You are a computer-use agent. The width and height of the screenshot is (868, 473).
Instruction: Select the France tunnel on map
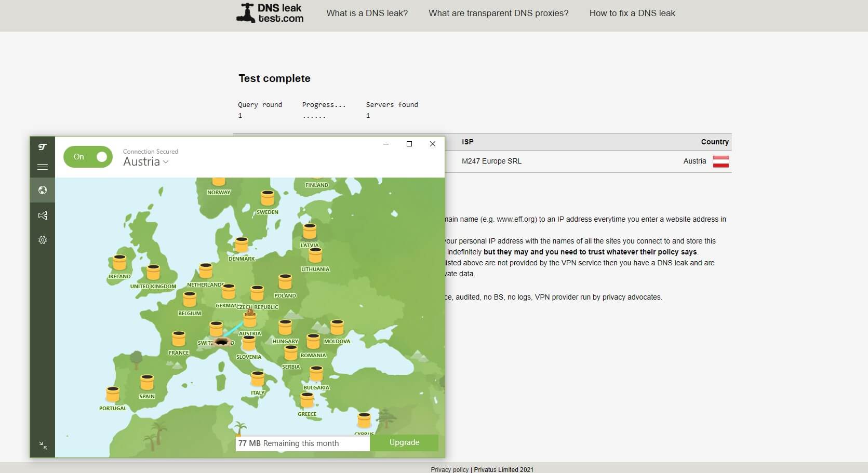click(179, 339)
